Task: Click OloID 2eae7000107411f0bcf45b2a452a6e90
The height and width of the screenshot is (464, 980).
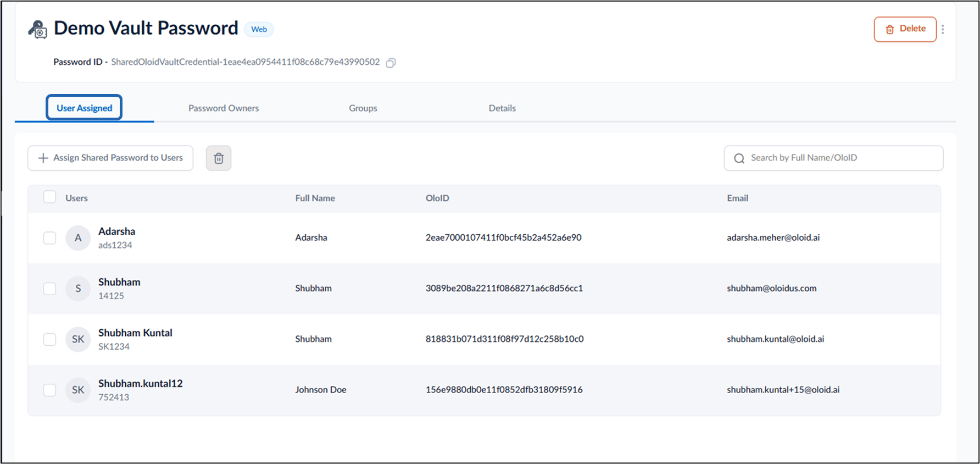Action: point(503,237)
